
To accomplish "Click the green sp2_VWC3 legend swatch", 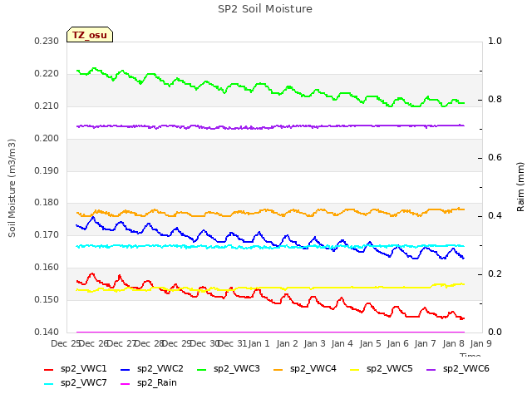I will tap(202, 369).
